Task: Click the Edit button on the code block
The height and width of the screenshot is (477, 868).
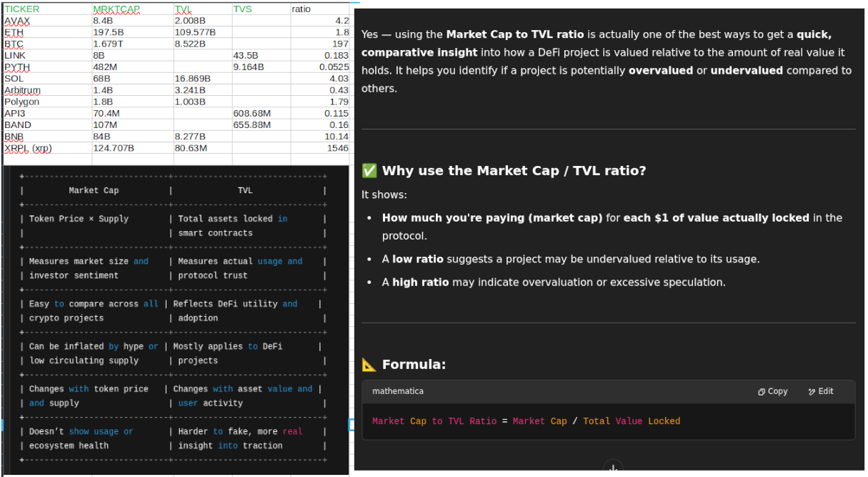Action: pyautogui.click(x=821, y=391)
